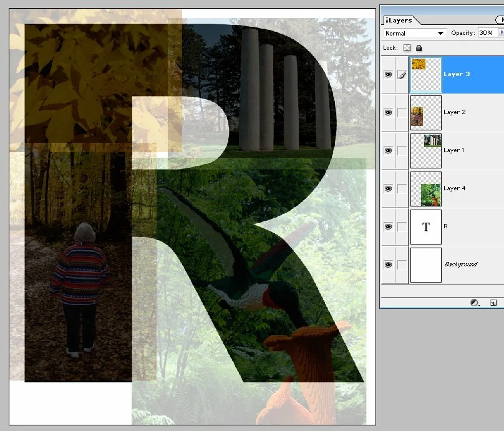Screen dimensions: 504x431
Task: Click the new adjustment layer icon
Action: click(x=475, y=303)
